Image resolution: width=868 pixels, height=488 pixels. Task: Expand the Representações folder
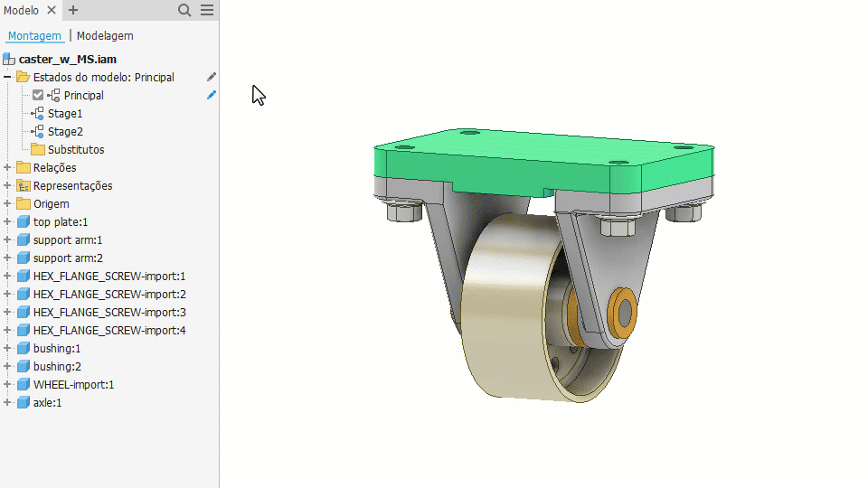7,185
